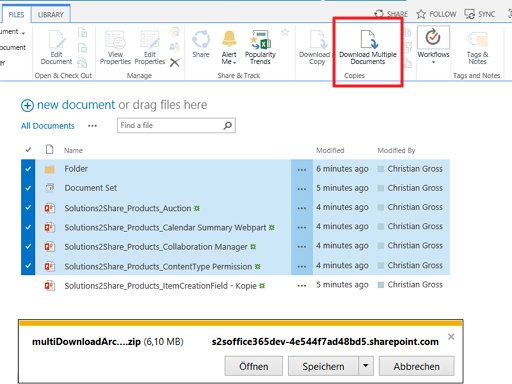Image resolution: width=512 pixels, height=384 pixels.
Task: Open View Properties in the ribbon
Action: (x=115, y=47)
